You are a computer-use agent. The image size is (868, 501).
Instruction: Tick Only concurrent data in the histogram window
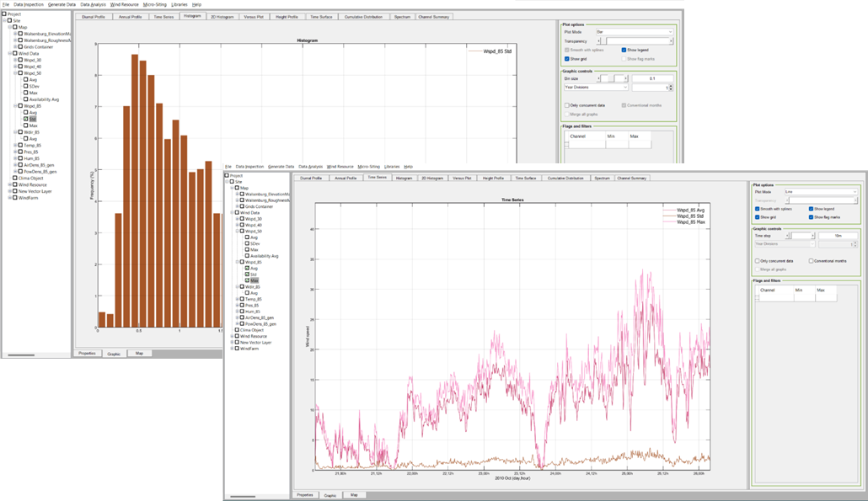coord(567,105)
